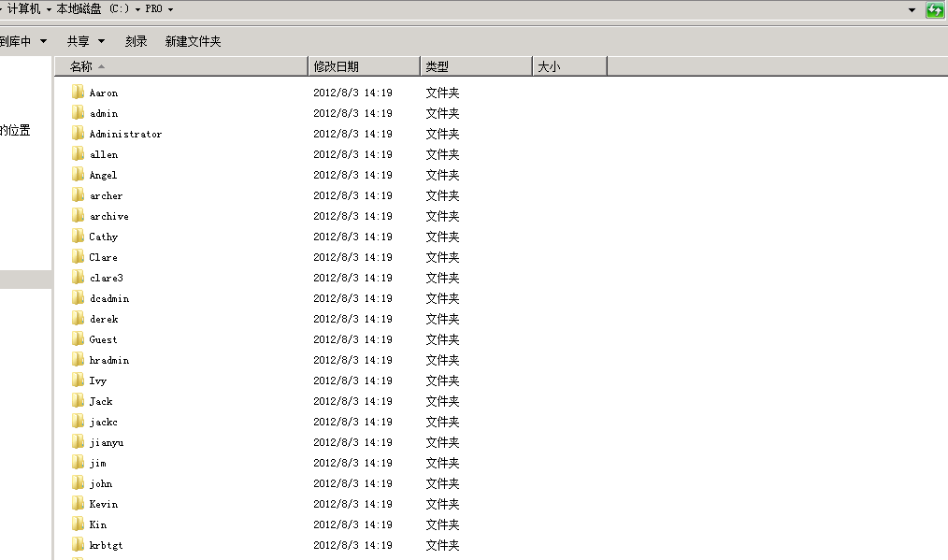Image resolution: width=948 pixels, height=560 pixels.
Task: Click the date cell in Cathy row
Action: click(352, 237)
